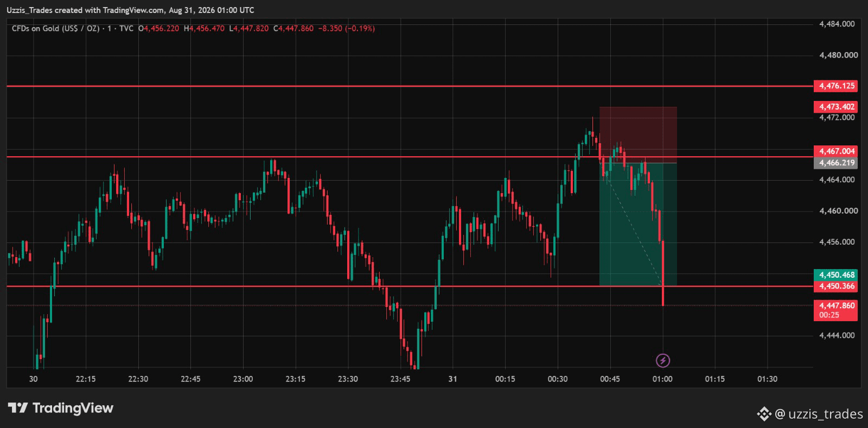Click the 4,484.000 price scale value

click(838, 24)
